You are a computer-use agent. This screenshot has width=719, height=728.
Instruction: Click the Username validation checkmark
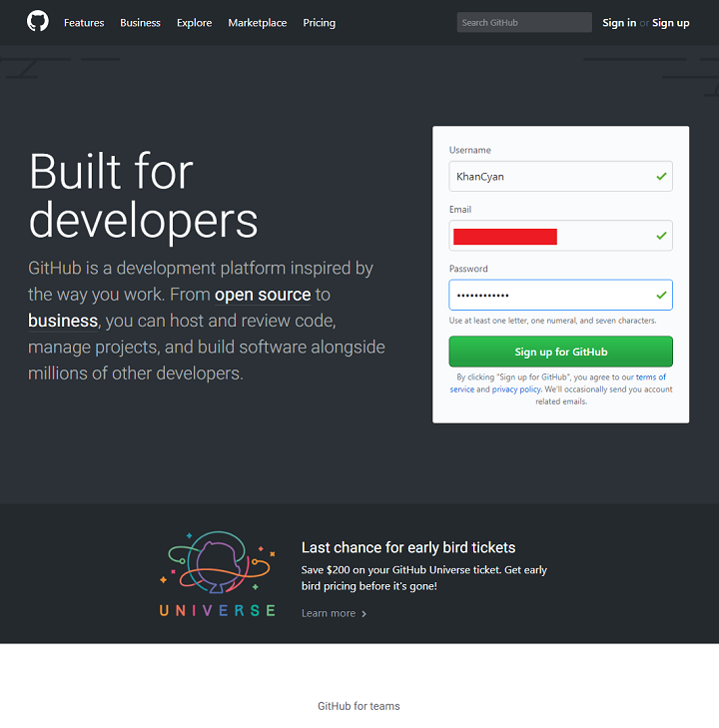point(661,177)
